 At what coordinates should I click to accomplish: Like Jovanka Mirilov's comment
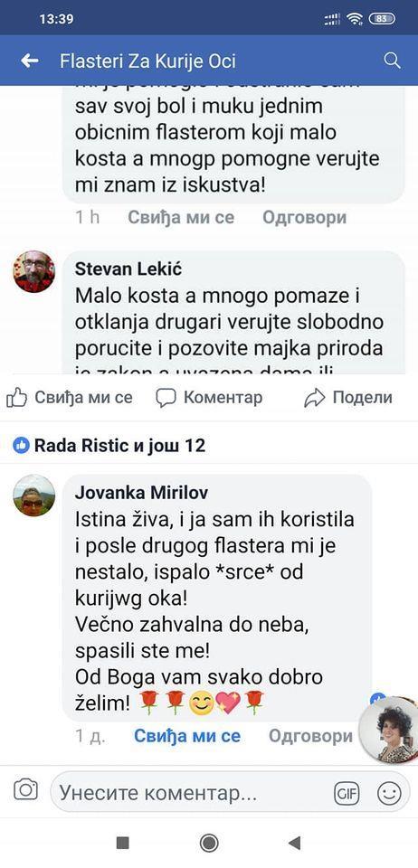click(187, 736)
